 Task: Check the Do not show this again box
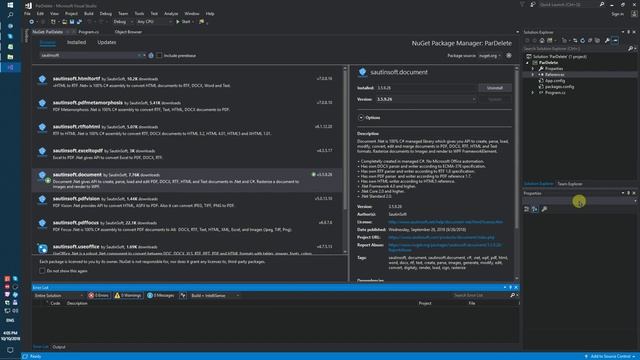pyautogui.click(x=42, y=271)
